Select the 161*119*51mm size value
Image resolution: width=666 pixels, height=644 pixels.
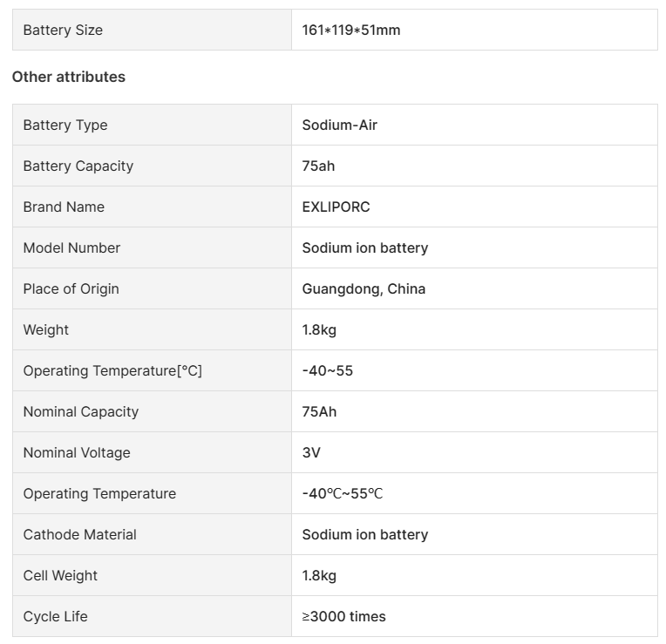coord(351,30)
